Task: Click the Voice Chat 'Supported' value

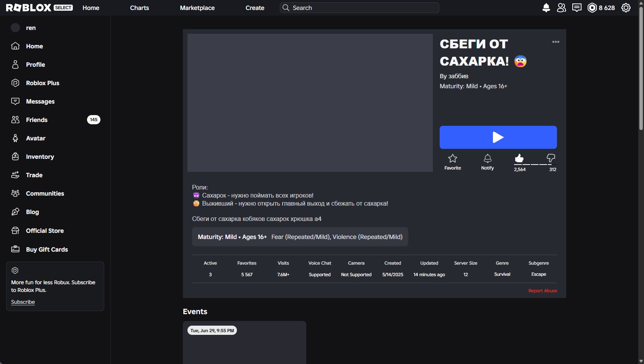Action: click(320, 275)
